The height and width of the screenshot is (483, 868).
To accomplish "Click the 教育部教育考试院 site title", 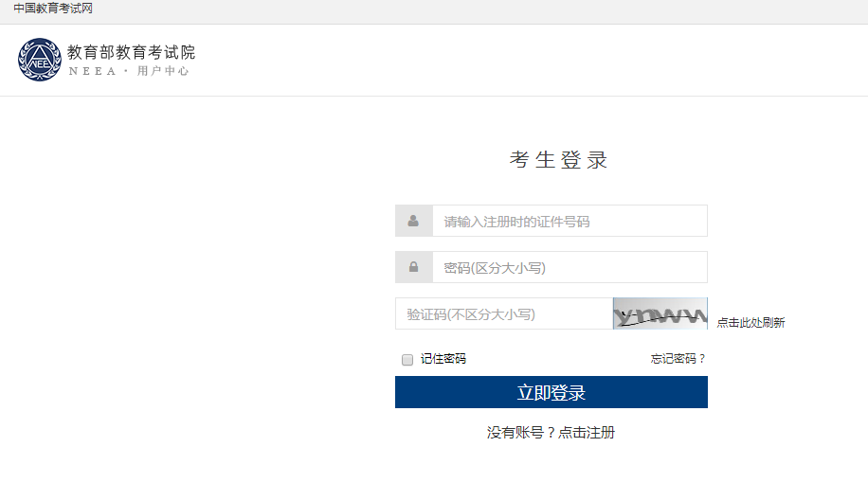I will [131, 52].
